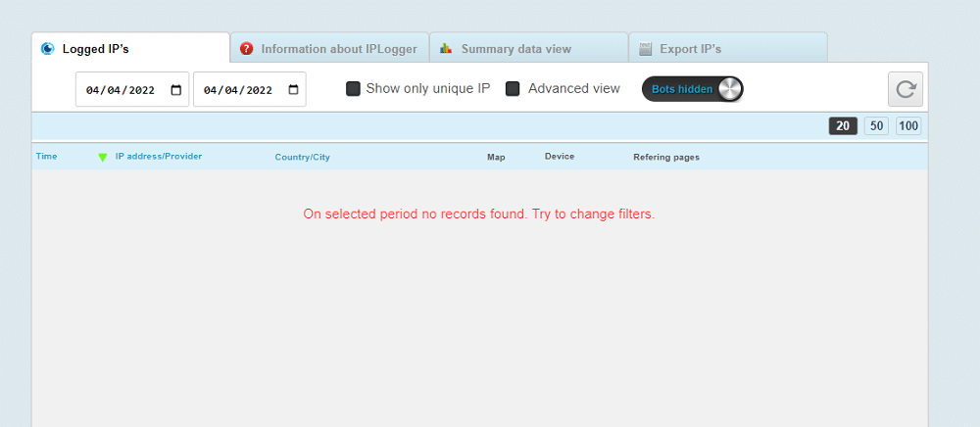
Task: Click the Refering pages column header
Action: click(666, 158)
